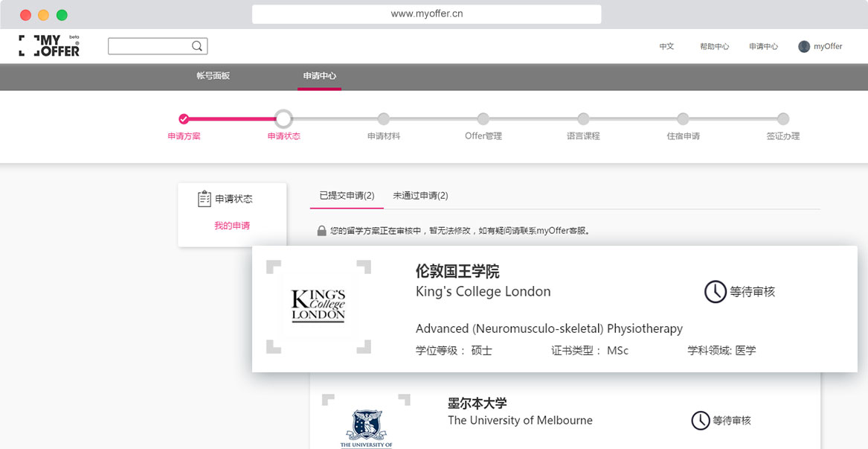Screen dimensions: 868x449
Task: Click the Offer管理 step label
Action: (x=483, y=136)
